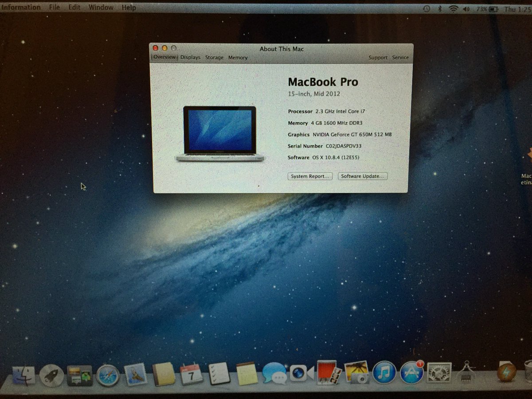
Task: Select the Overview tab
Action: [x=164, y=57]
